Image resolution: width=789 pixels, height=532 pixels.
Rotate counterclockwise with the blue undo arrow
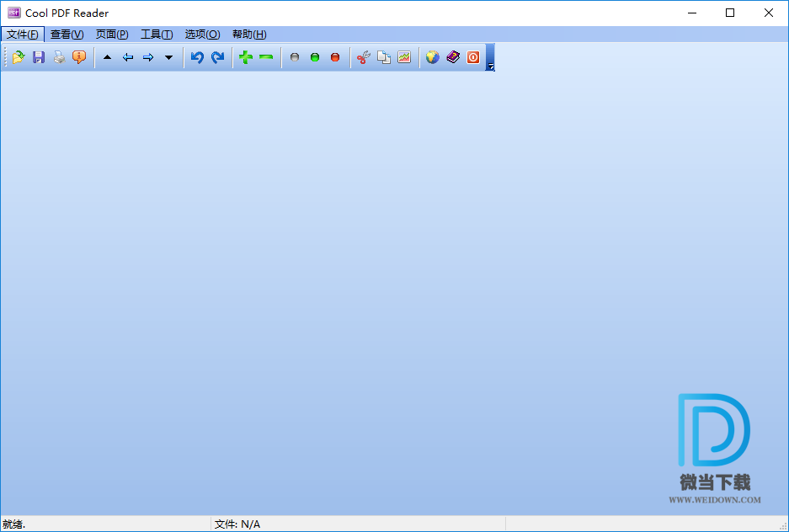pos(197,57)
